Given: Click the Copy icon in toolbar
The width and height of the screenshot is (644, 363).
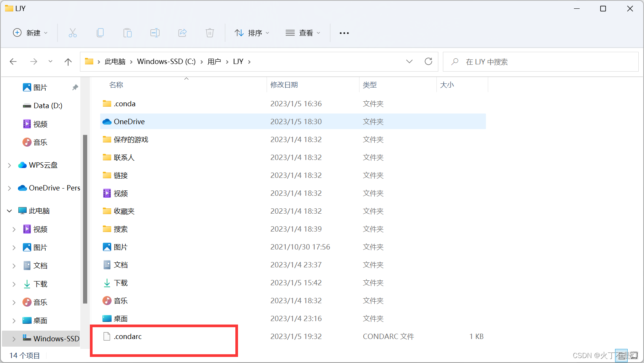Looking at the screenshot, I should coord(100,33).
